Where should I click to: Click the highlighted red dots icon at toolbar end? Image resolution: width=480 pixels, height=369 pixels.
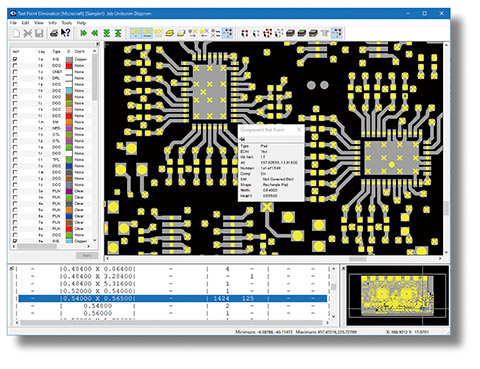click(x=337, y=33)
